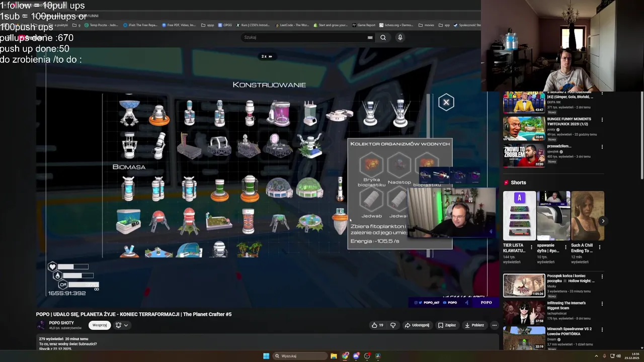Open LeetCode bookmark
The image size is (644, 362).
[291, 25]
